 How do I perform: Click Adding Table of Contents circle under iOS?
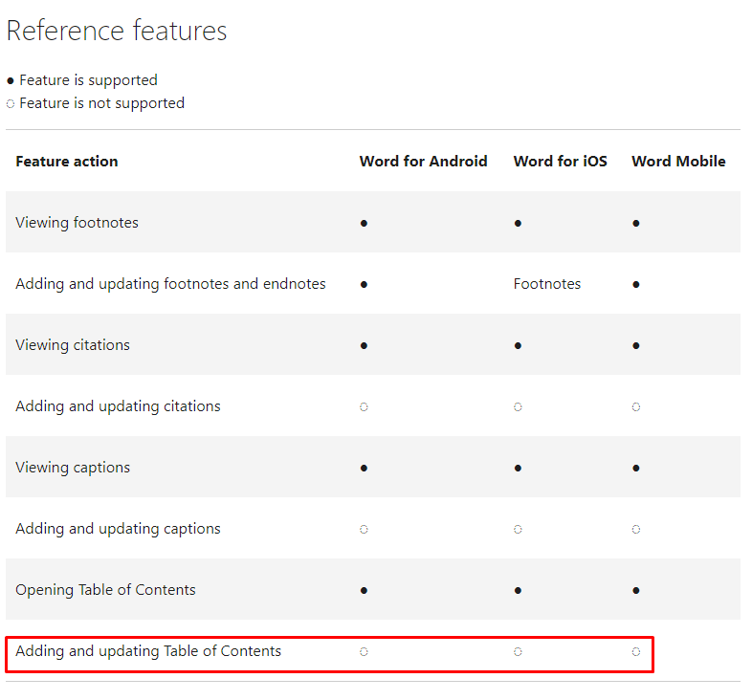518,652
